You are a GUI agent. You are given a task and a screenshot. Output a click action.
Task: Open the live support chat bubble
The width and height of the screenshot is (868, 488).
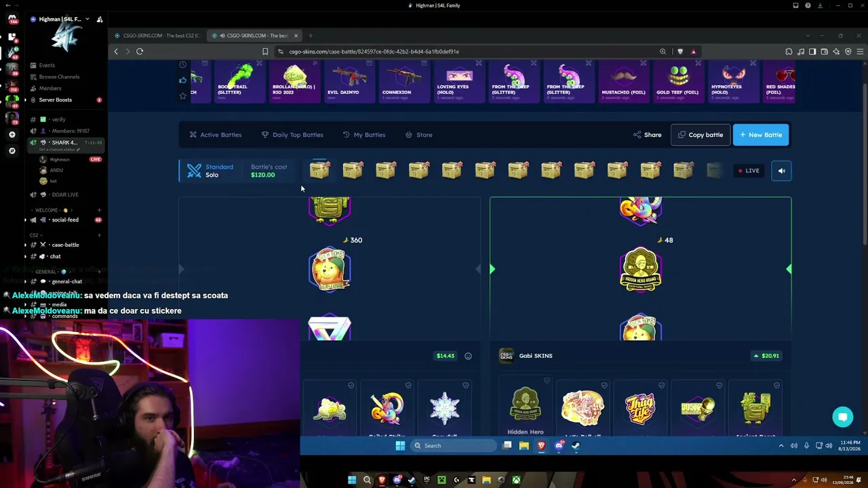click(843, 417)
